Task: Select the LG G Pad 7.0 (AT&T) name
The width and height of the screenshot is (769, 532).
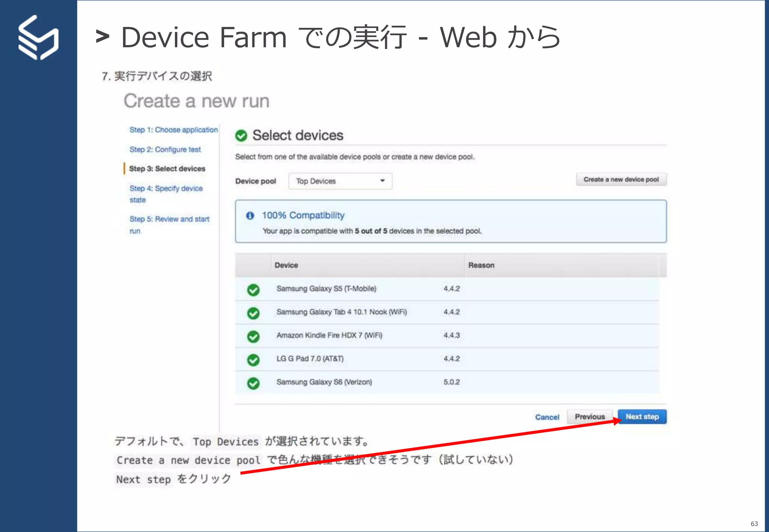Action: tap(310, 359)
